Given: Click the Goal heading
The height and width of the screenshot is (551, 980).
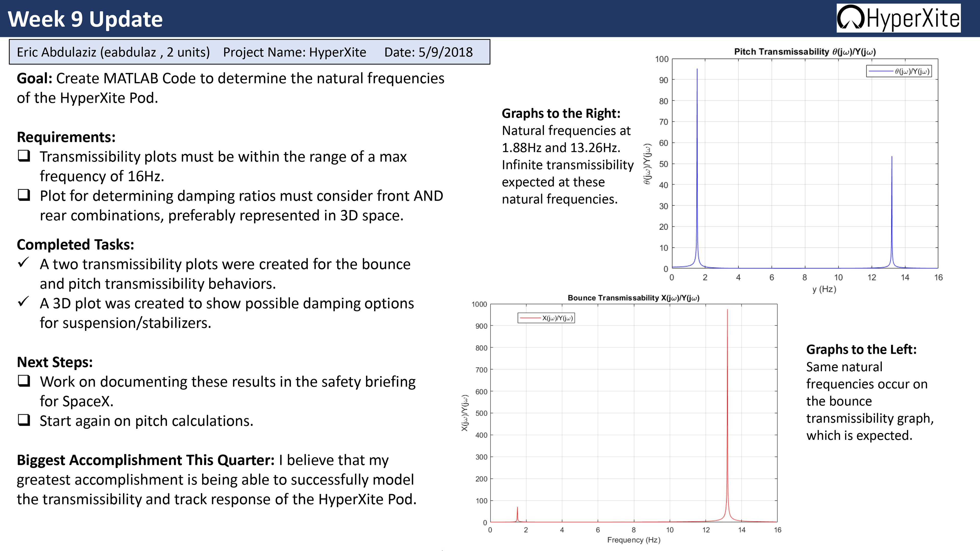Looking at the screenshot, I should 35,78.
